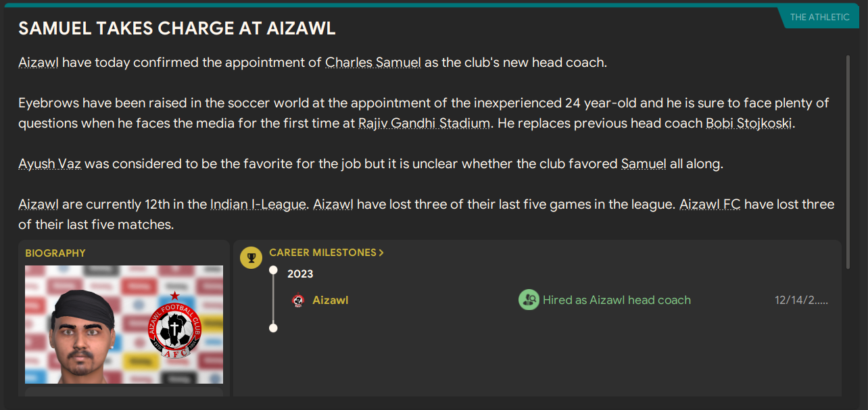Click the Aizawl FC link in the last paragraph

[710, 205]
